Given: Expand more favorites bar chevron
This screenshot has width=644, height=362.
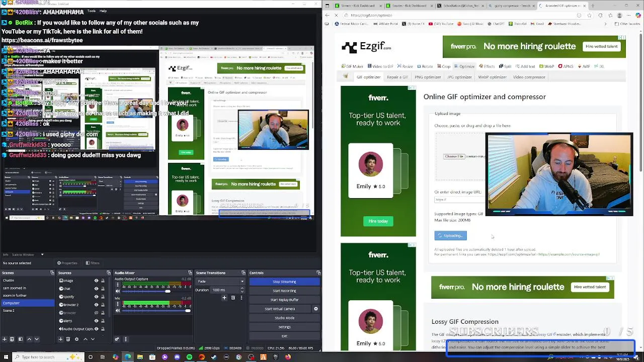Looking at the screenshot, I should (605, 24).
